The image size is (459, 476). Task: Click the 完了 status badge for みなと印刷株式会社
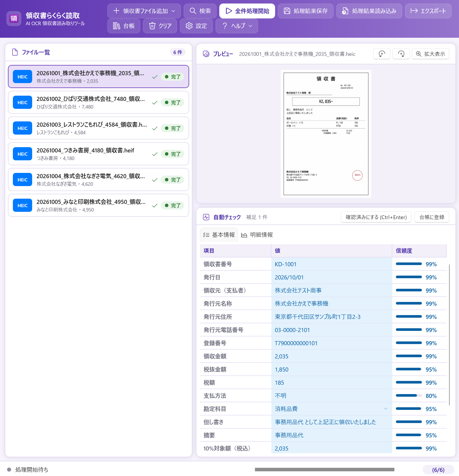point(172,205)
